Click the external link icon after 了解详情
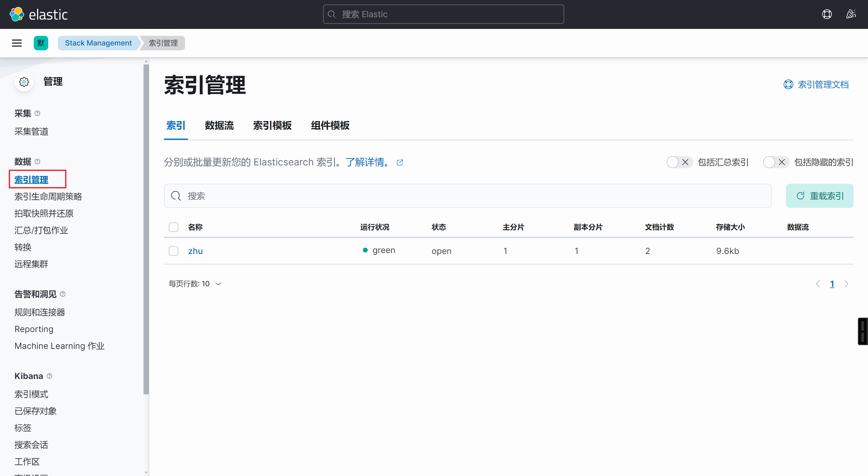868x476 pixels. tap(400, 162)
